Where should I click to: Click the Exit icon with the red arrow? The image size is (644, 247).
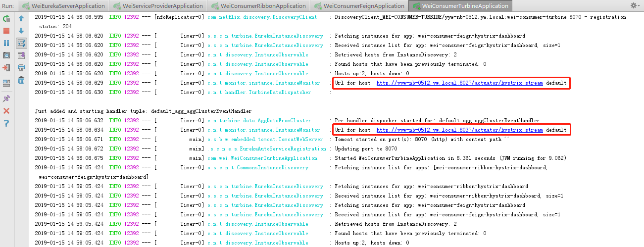[6, 68]
